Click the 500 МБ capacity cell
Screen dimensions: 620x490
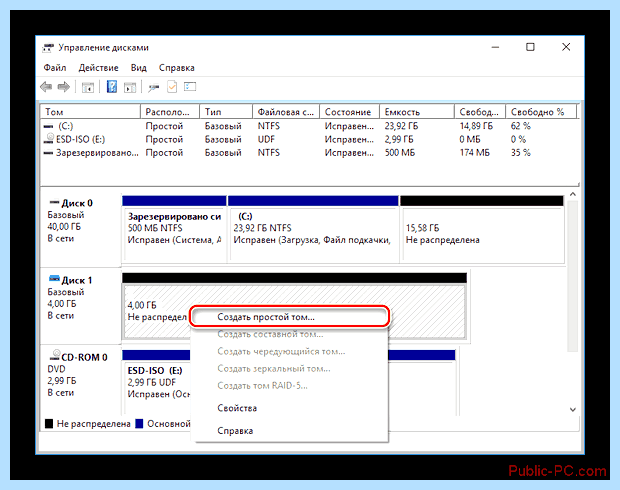pos(400,153)
